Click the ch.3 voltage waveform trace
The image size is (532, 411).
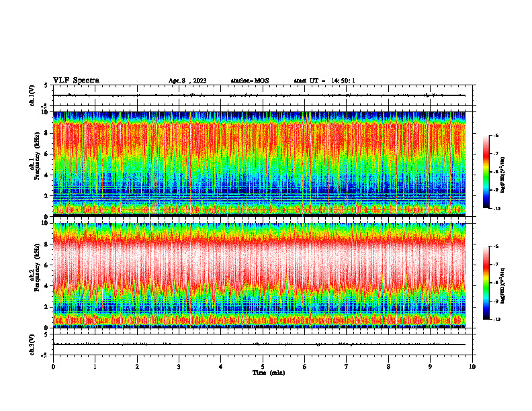point(259,345)
